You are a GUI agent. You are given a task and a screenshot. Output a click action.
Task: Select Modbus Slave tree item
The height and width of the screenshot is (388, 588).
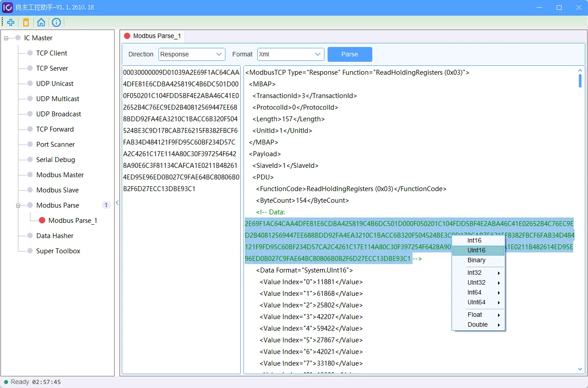pyautogui.click(x=57, y=190)
